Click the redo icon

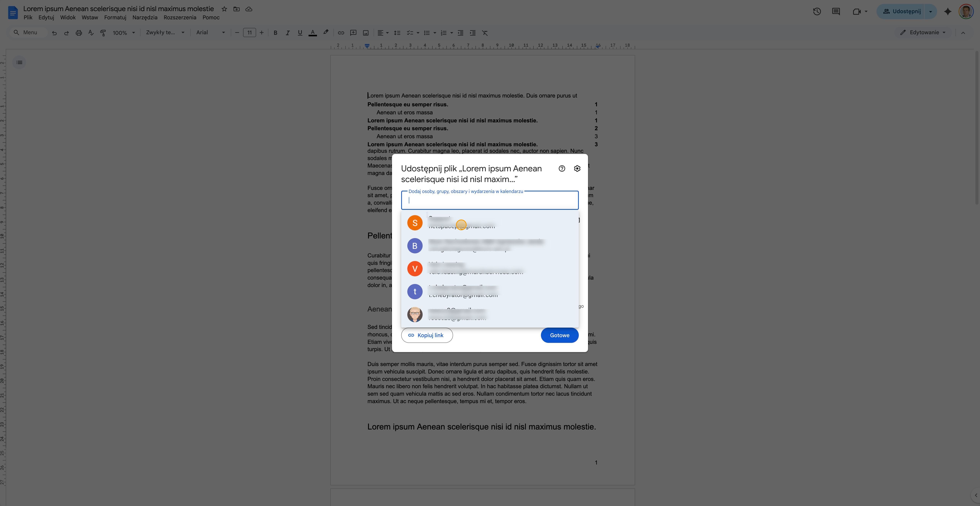click(x=66, y=33)
